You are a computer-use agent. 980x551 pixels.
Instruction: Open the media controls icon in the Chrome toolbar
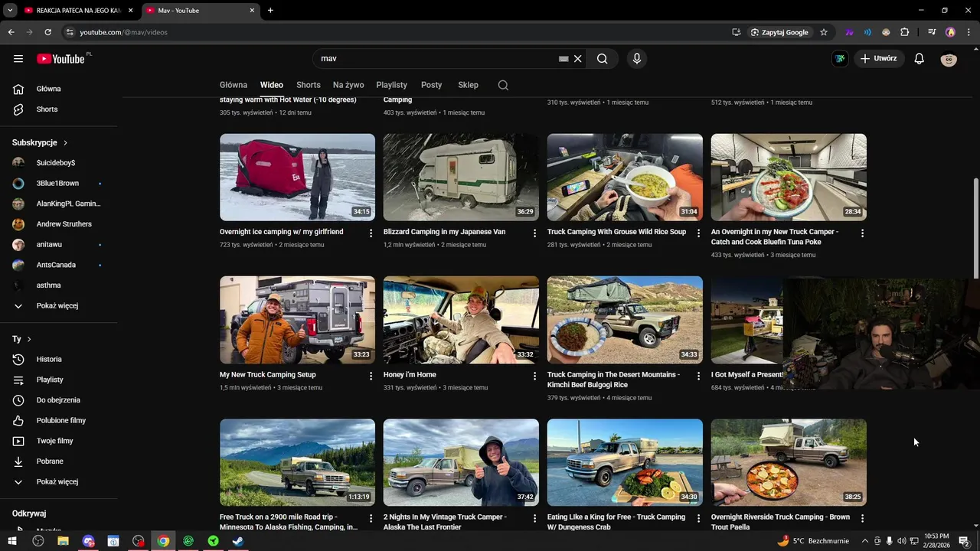[x=932, y=32]
